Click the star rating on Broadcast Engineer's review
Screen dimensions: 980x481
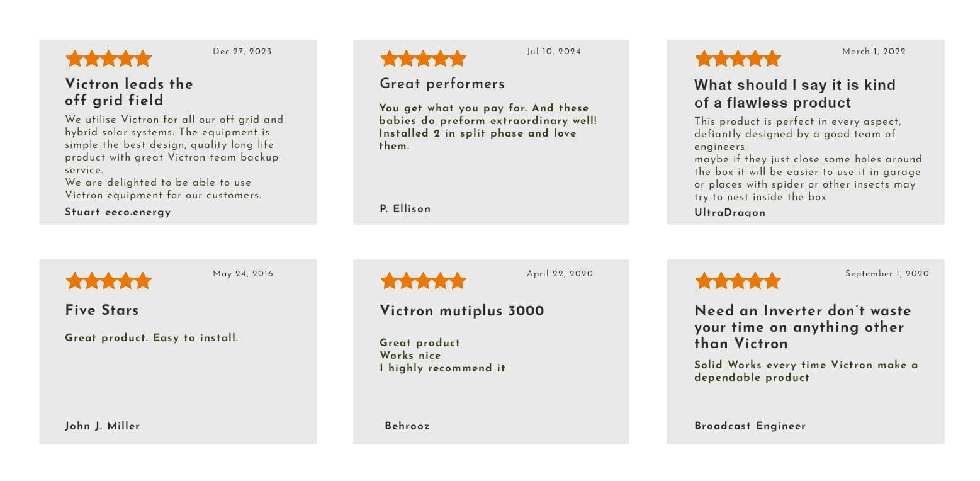coord(738,281)
